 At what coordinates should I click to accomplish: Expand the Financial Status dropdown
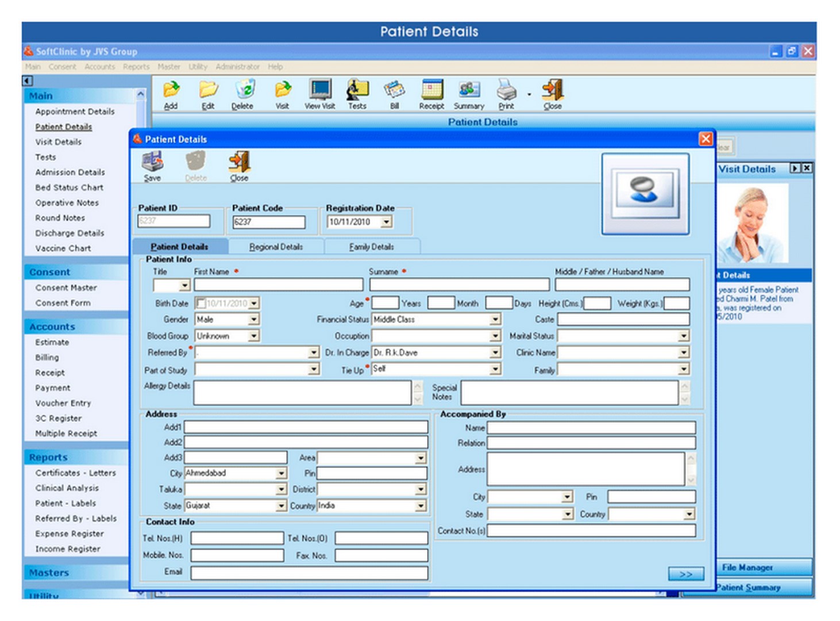(x=495, y=319)
